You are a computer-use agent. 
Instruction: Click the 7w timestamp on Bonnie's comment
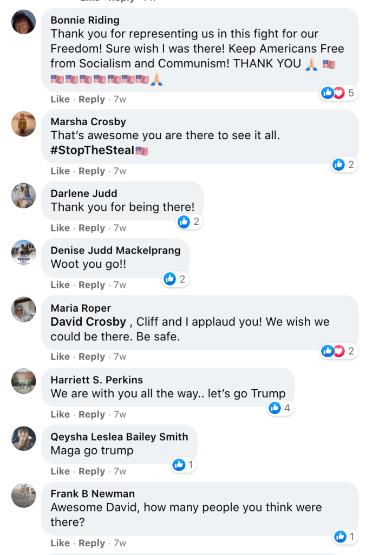(120, 99)
